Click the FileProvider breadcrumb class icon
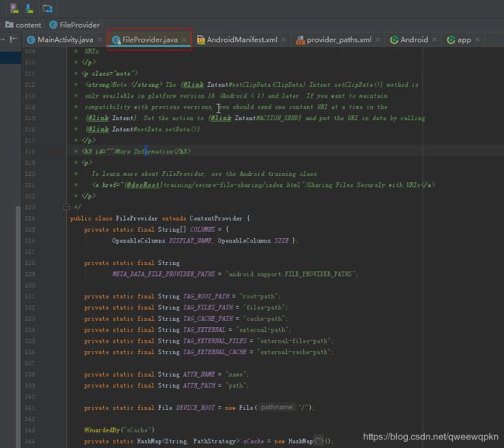 54,25
